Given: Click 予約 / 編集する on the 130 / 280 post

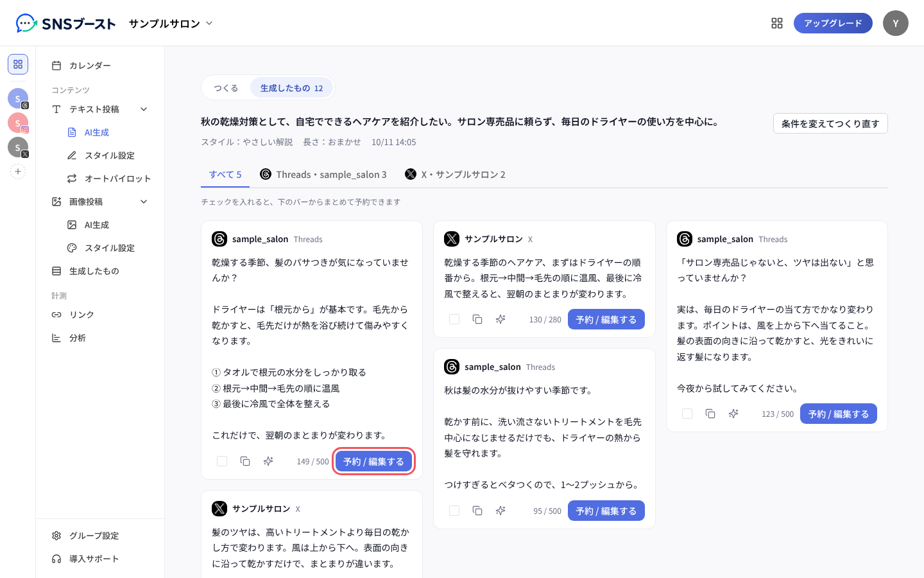Looking at the screenshot, I should tap(606, 319).
